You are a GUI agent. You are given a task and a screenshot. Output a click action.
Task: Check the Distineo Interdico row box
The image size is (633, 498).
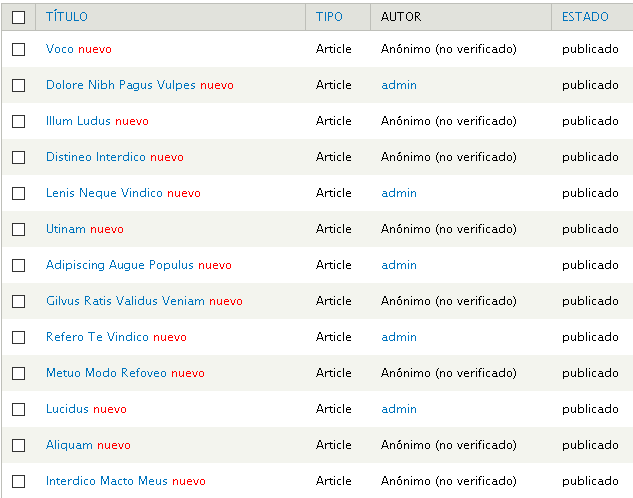(19, 157)
